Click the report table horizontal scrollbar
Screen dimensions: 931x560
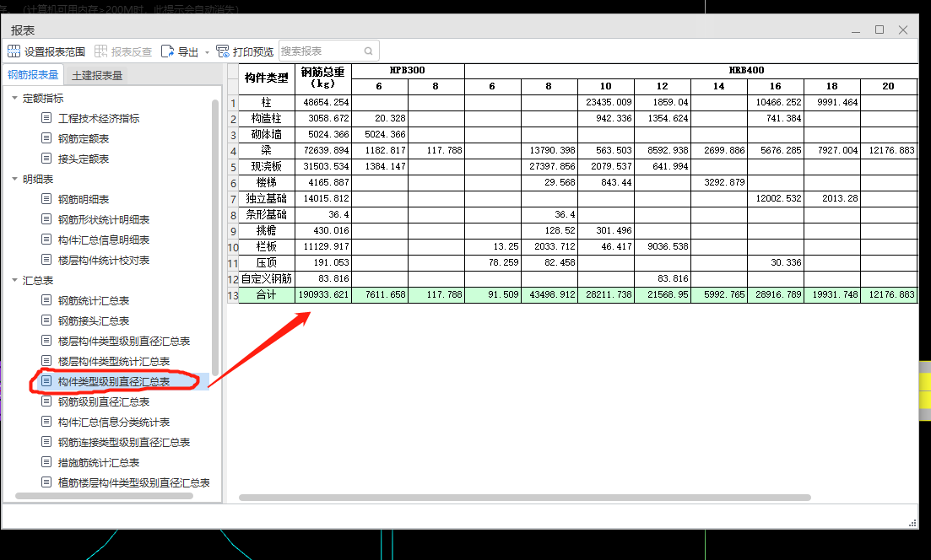pos(525,498)
